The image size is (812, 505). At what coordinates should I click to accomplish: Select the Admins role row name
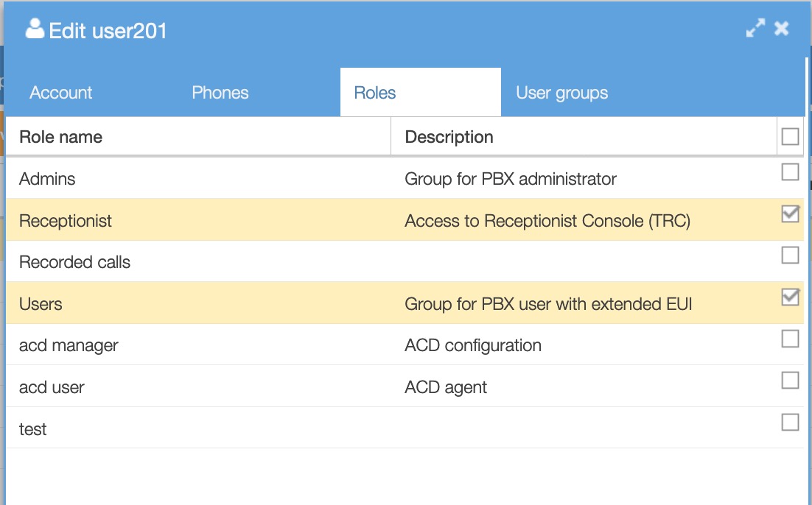47,179
